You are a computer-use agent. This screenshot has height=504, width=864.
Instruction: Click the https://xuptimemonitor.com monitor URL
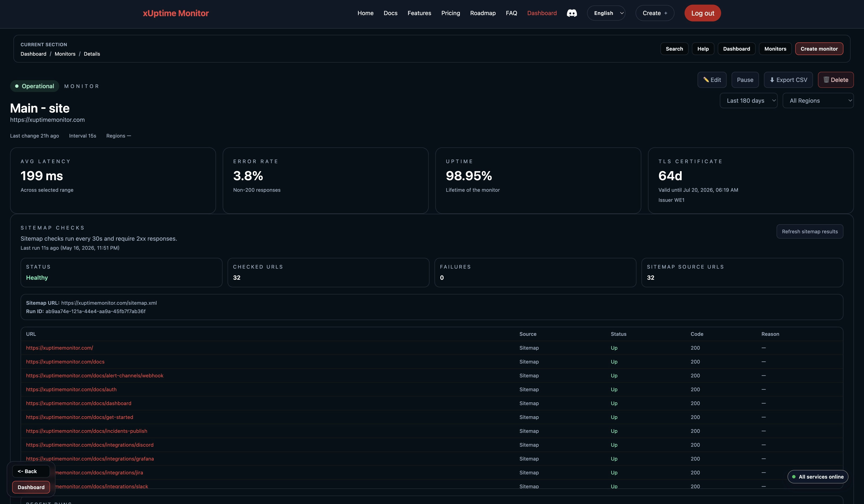pos(47,119)
